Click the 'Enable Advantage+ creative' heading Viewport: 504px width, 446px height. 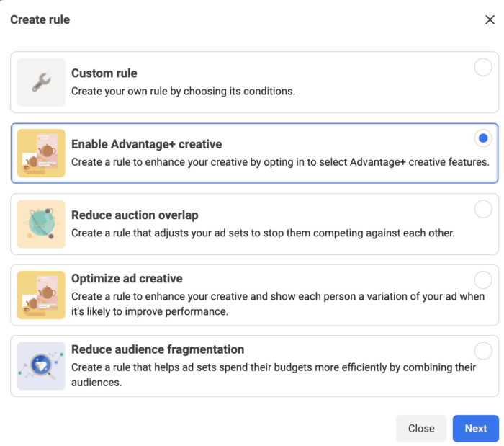tap(147, 144)
